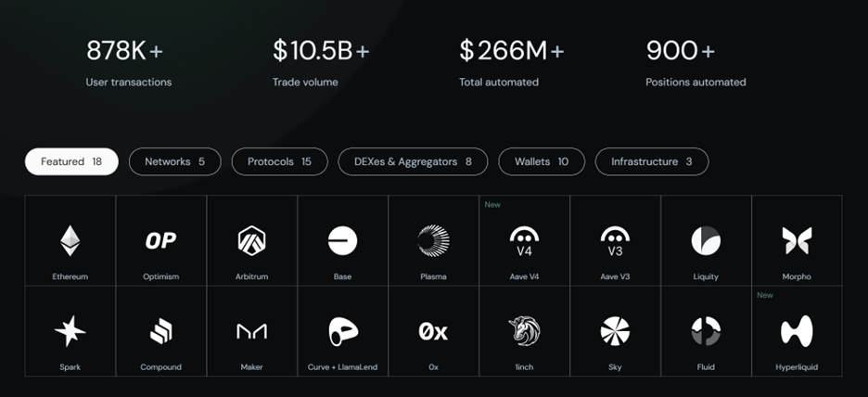
Task: Click the Curve + LlamaLend icon
Action: [343, 331]
